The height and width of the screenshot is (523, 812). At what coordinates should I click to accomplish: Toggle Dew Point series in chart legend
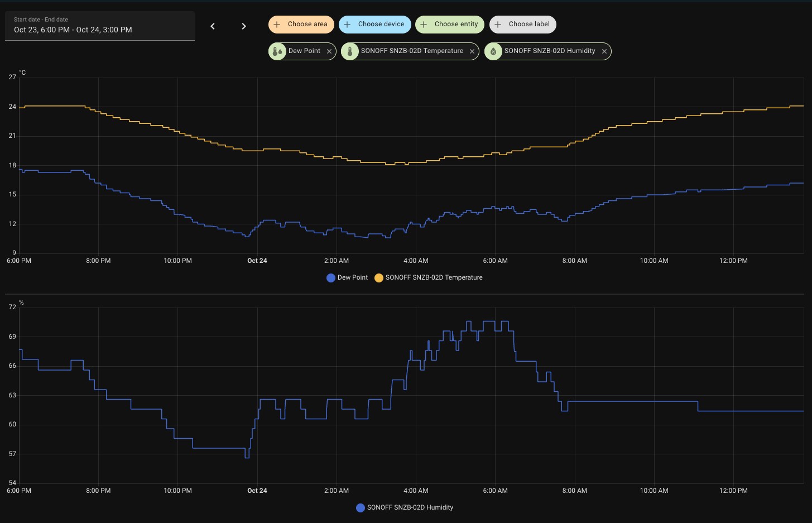tap(352, 277)
